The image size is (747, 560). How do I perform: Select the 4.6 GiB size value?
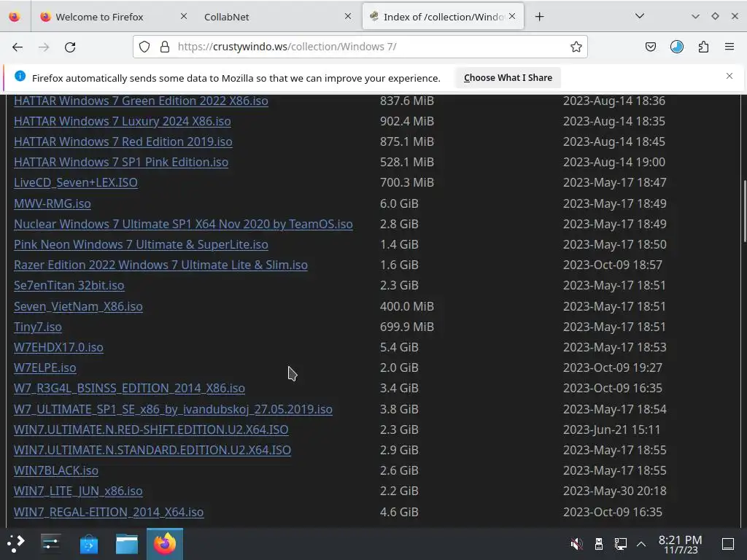[x=399, y=513]
